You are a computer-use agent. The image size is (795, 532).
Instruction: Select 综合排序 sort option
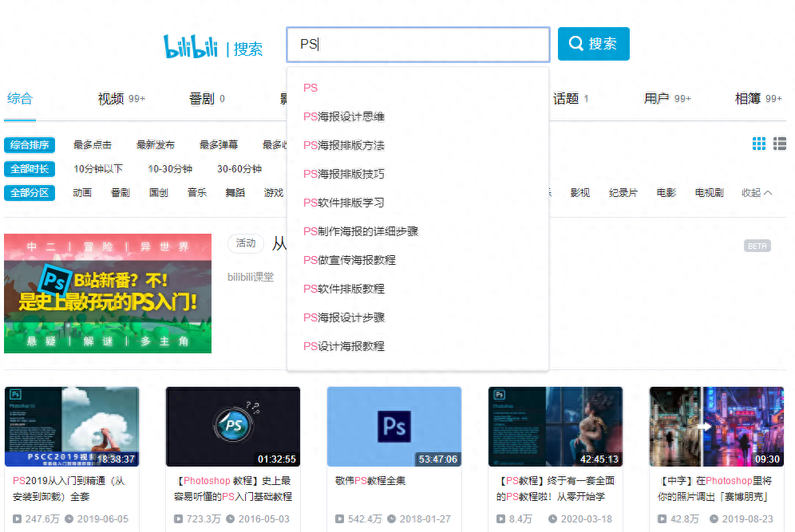click(30, 145)
